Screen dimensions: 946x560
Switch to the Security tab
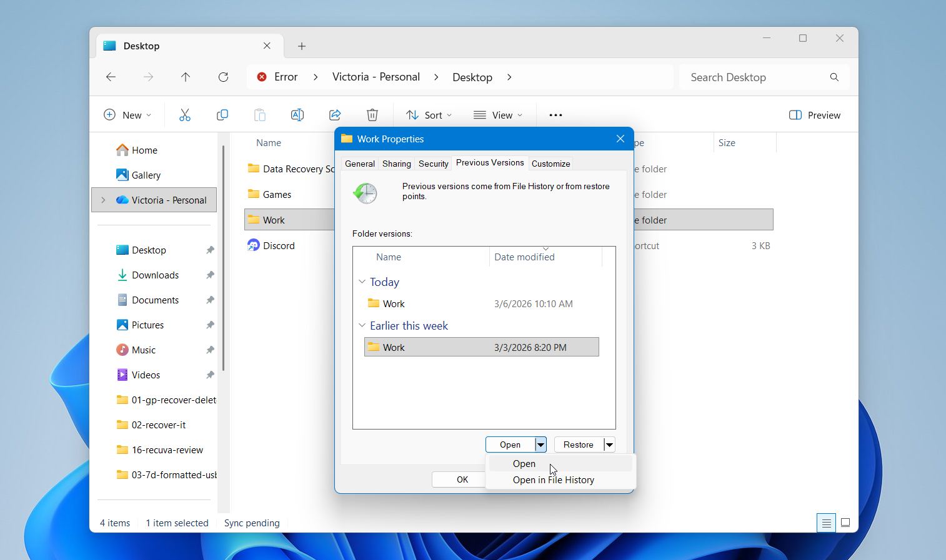433,163
